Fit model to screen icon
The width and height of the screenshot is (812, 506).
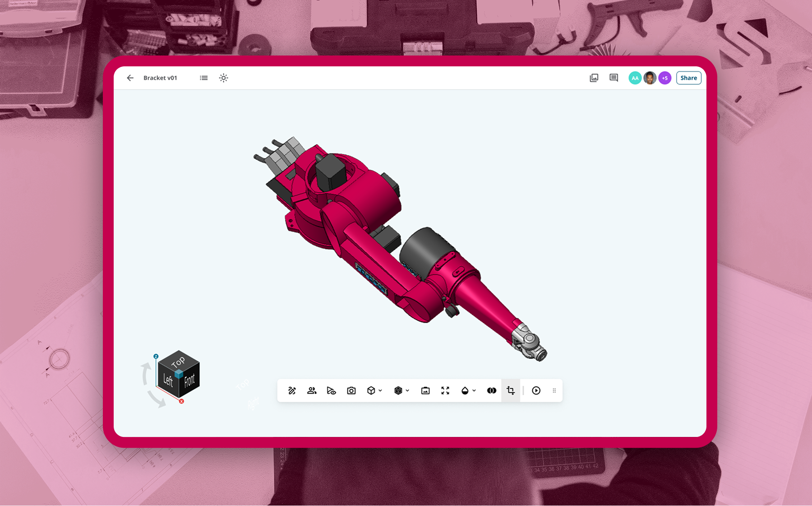click(x=445, y=391)
